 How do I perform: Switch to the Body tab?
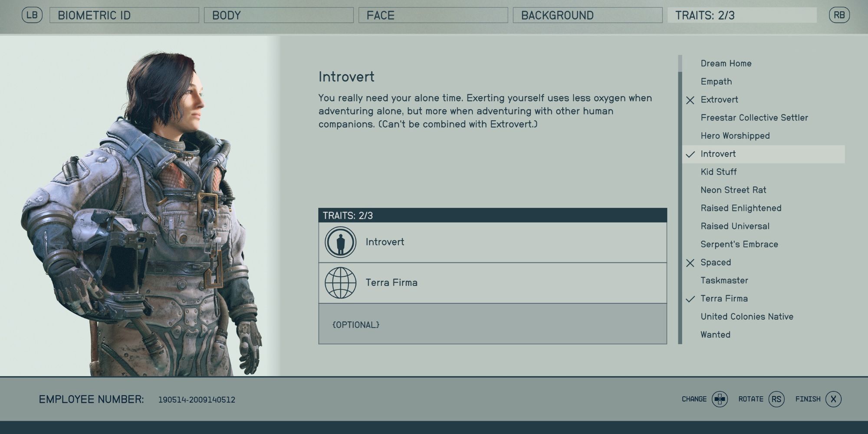click(279, 15)
